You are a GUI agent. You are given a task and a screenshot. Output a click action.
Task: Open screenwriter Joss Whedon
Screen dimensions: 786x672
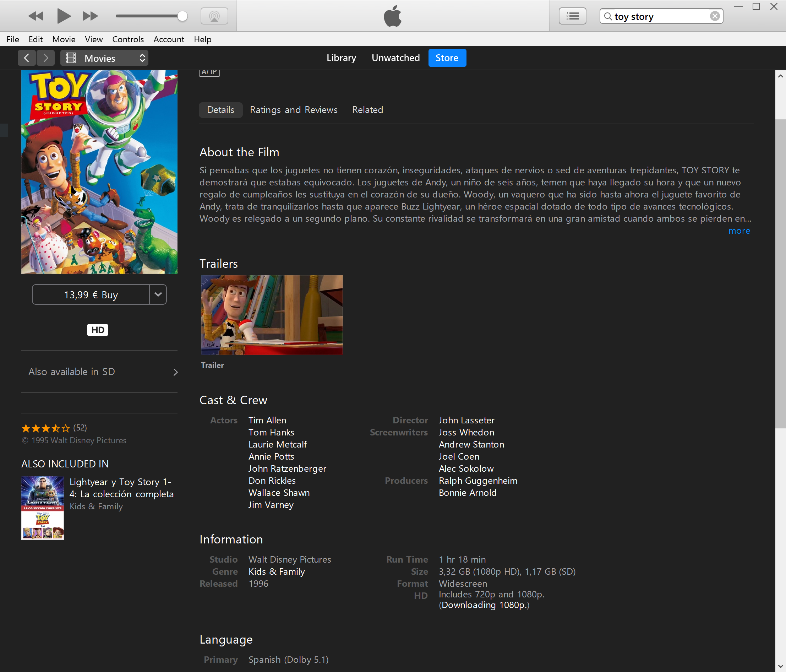(466, 433)
